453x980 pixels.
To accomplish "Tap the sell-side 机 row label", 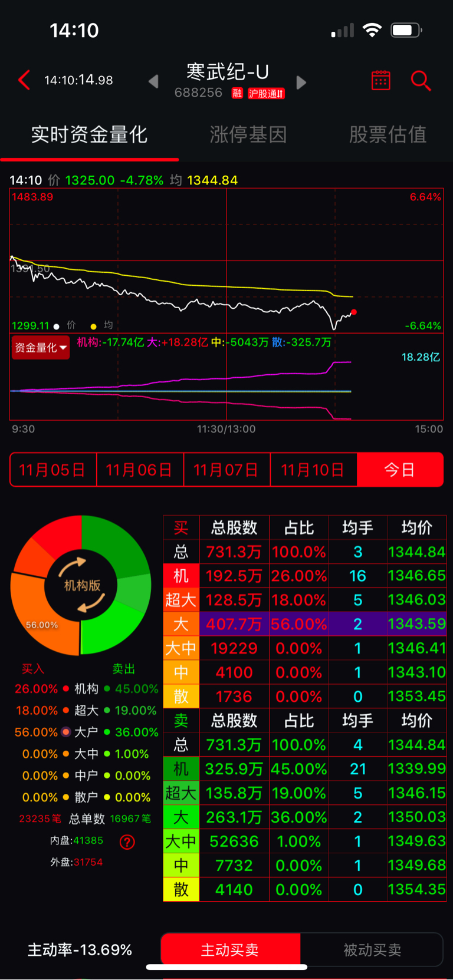I will click(x=181, y=769).
